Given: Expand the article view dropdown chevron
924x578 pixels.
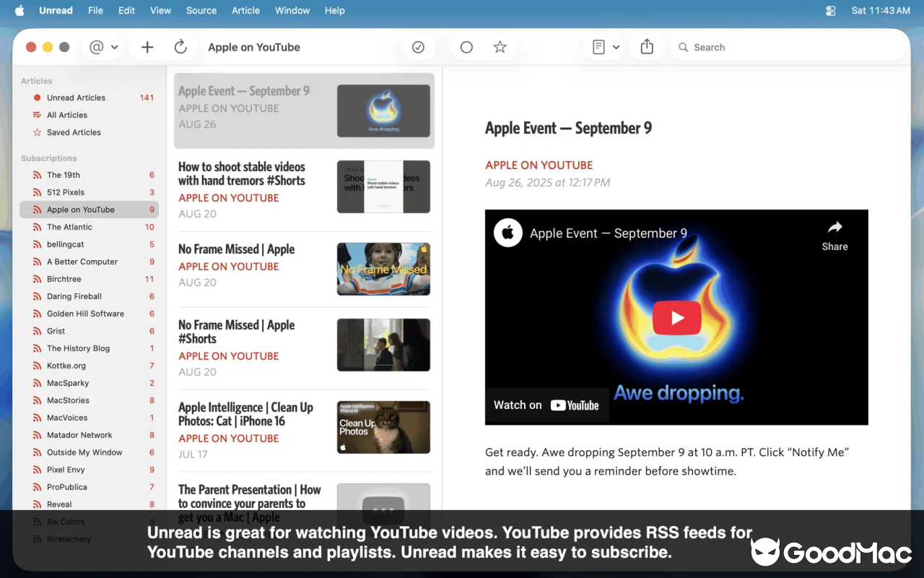Looking at the screenshot, I should (616, 47).
